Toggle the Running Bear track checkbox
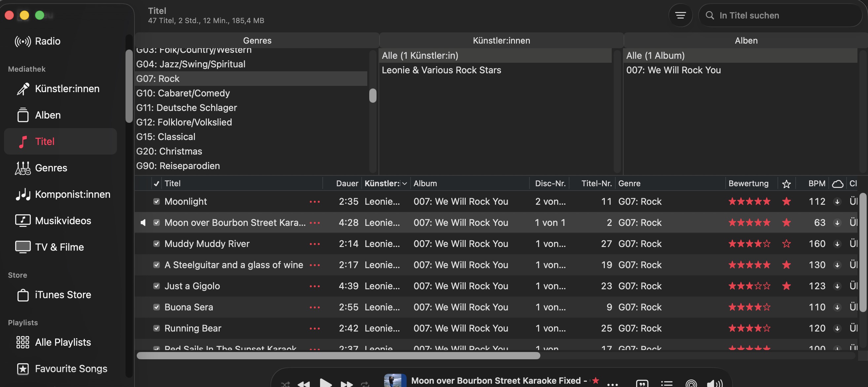The width and height of the screenshot is (868, 387). 156,329
